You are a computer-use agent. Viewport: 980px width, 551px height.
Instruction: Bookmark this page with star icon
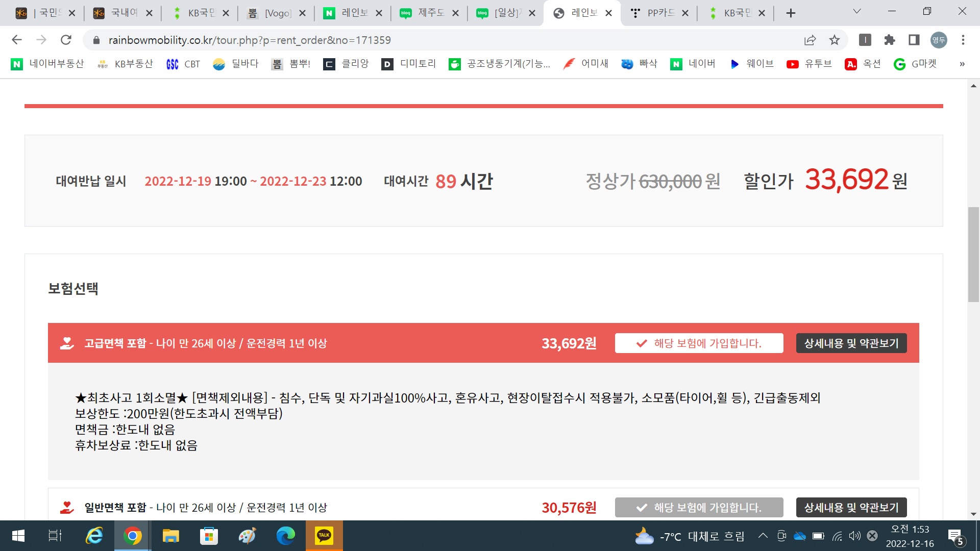click(x=834, y=40)
